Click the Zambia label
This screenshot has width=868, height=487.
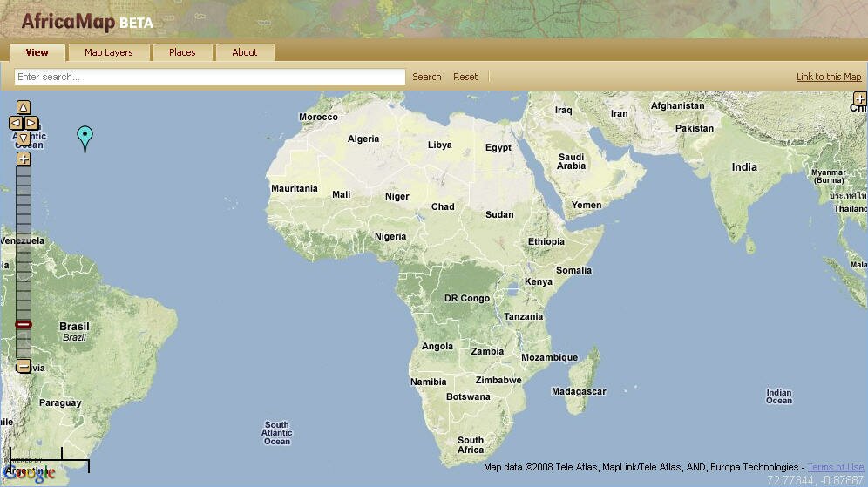coord(487,351)
